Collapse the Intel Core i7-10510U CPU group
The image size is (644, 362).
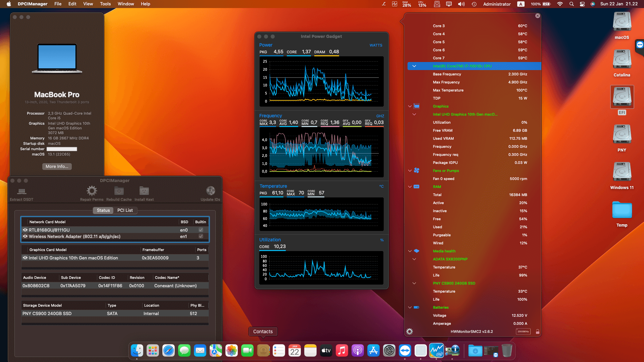point(414,66)
